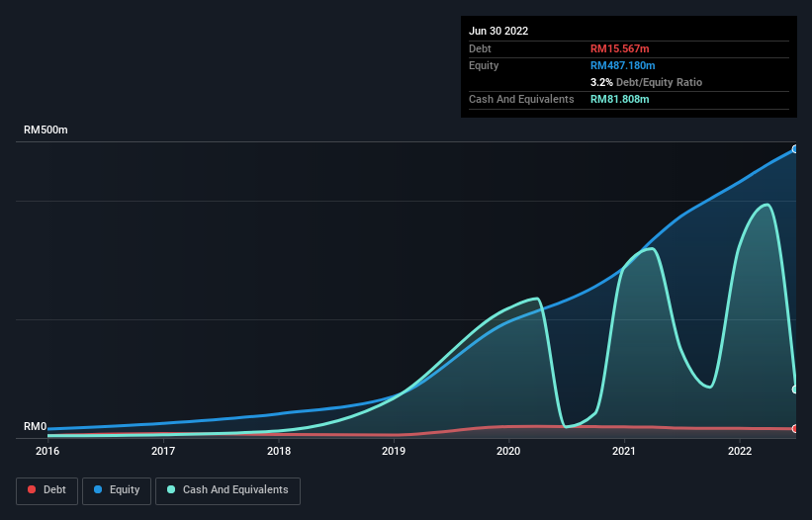This screenshot has width=812, height=520.
Task: Toggle the Cash And Equivalents legend button
Action: coord(227,490)
